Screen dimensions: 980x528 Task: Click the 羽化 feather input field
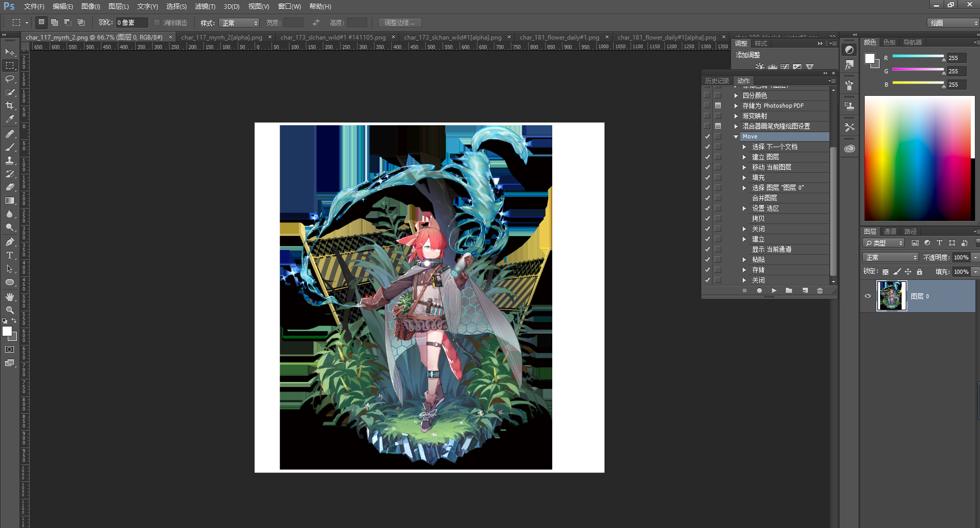132,23
